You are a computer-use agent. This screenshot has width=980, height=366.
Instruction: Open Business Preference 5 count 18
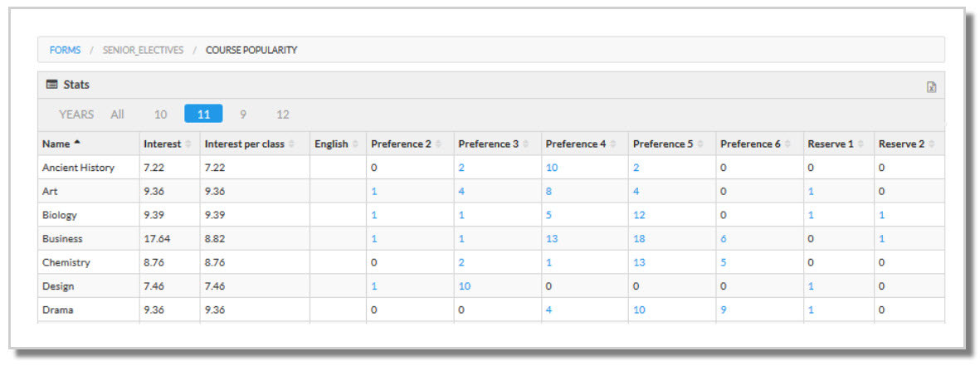pyautogui.click(x=638, y=238)
